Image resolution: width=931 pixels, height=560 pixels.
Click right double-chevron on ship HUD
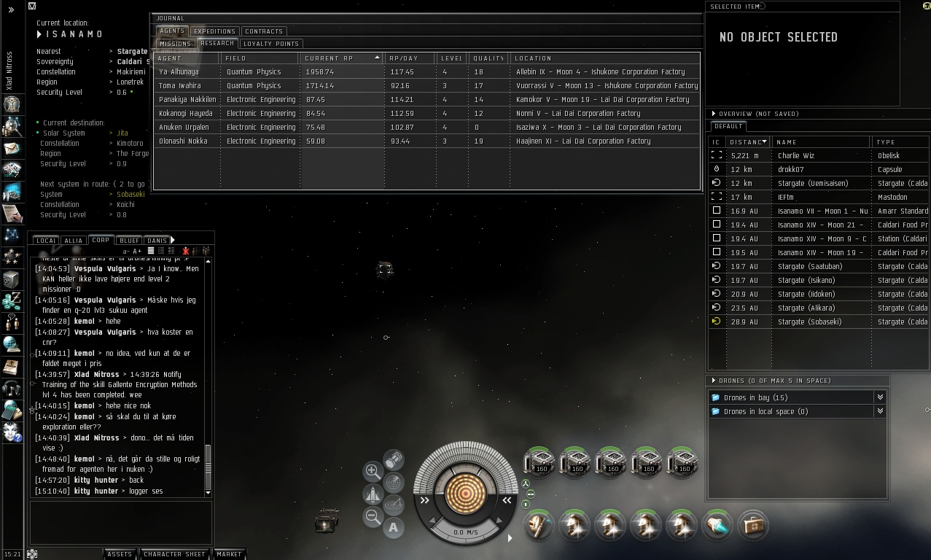(507, 500)
